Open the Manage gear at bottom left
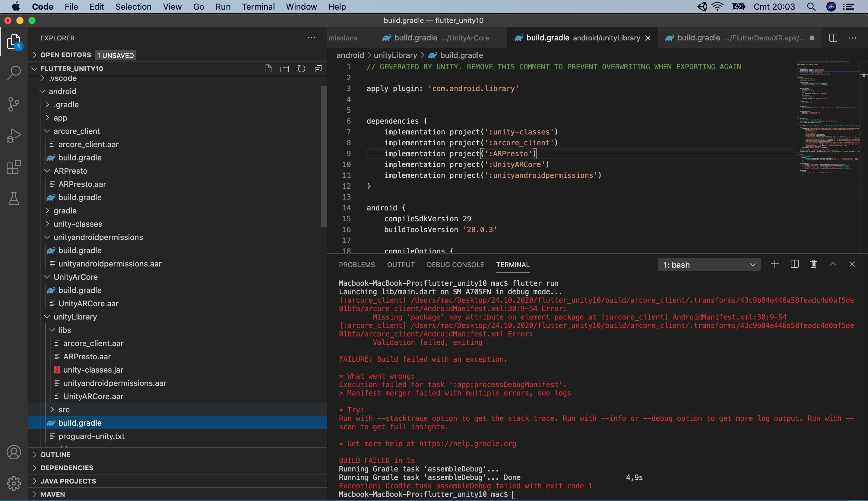Image resolution: width=868 pixels, height=501 pixels. 14,483
